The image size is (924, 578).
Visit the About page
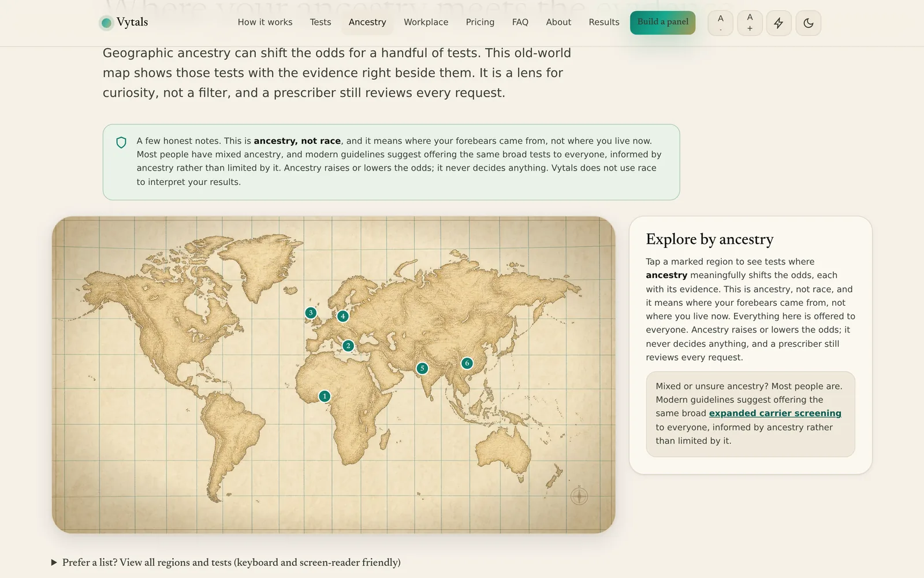(x=558, y=22)
